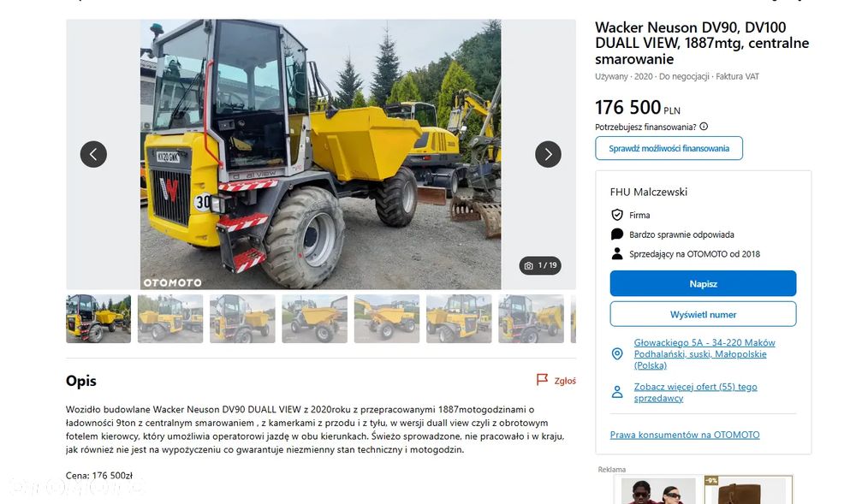Select the first thumbnail in the gallery strip

(x=98, y=318)
